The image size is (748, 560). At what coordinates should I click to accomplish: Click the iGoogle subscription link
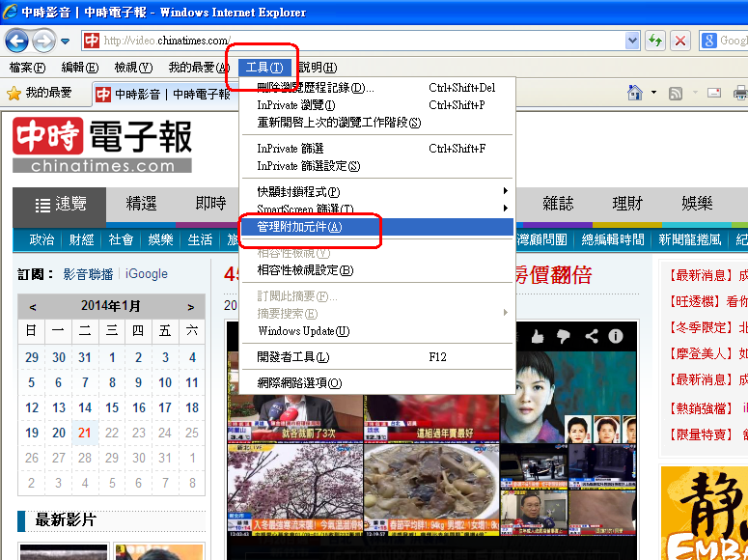tap(147, 274)
